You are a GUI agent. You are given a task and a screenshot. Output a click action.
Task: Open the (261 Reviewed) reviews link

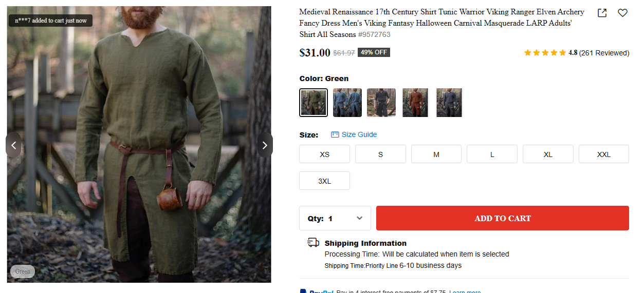604,53
